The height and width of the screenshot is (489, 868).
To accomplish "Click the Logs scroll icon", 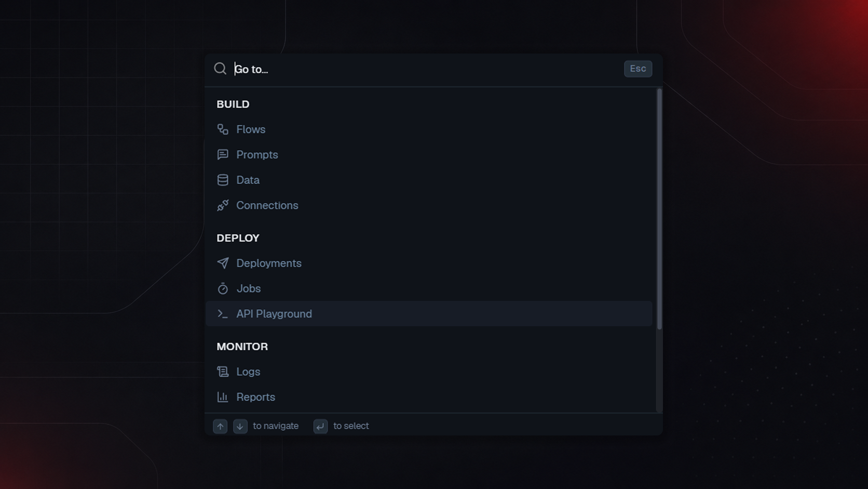I will [x=223, y=372].
